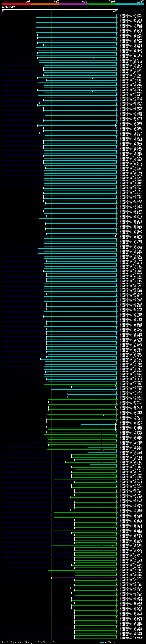Click the label UniRef100_Q6PUP9
The width and height of the screenshot is (146, 644).
(131, 620)
